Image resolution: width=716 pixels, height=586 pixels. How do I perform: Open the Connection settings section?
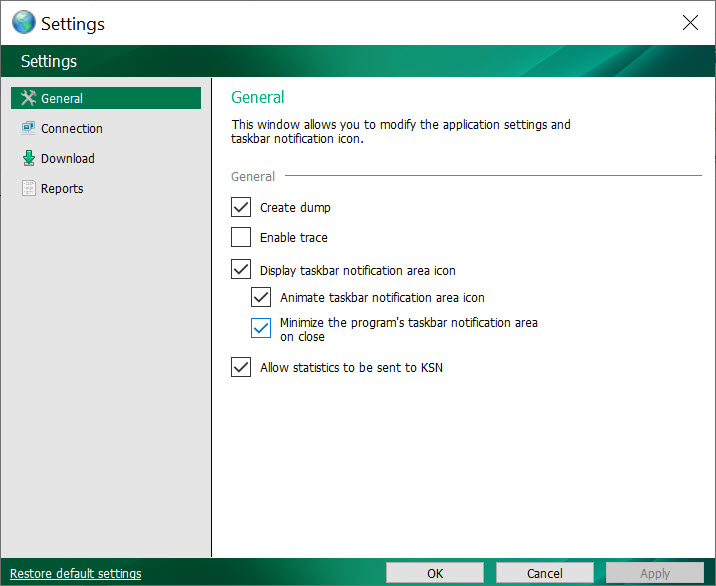pyautogui.click(x=106, y=128)
